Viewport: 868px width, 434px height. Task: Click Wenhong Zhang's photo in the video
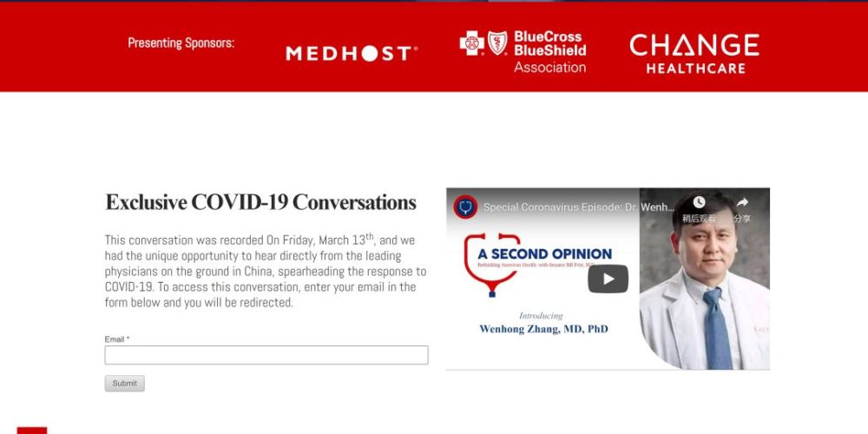point(705,279)
